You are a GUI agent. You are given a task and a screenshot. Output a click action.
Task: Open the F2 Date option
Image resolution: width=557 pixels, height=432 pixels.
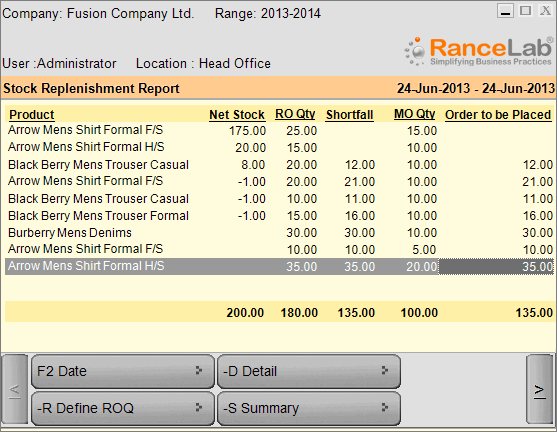(x=123, y=371)
